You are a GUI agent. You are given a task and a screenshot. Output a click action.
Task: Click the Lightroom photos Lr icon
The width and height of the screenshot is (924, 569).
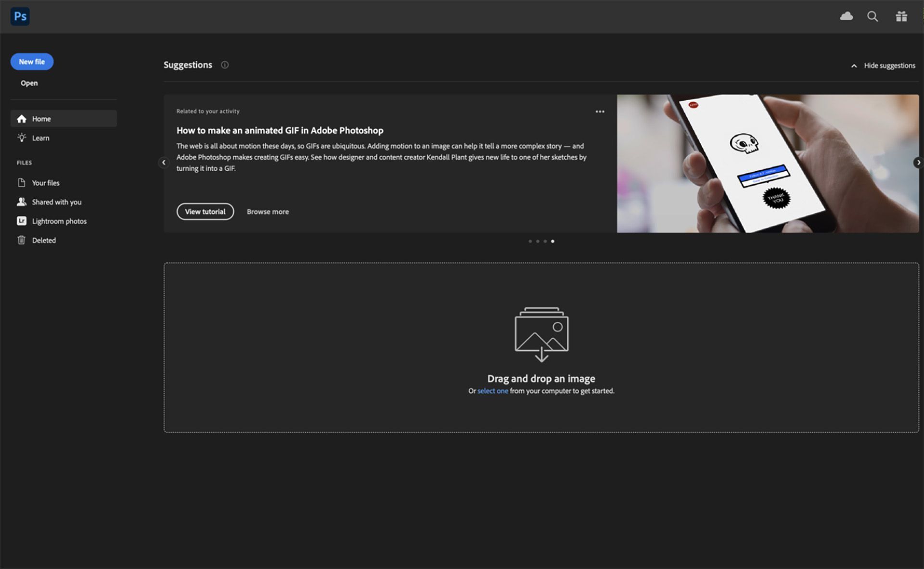[x=22, y=221]
